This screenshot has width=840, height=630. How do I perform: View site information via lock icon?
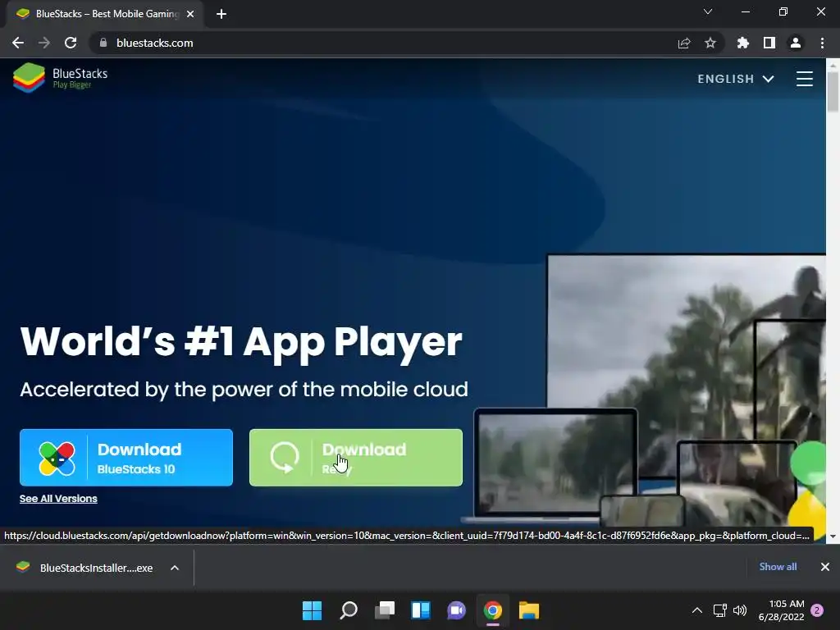[103, 43]
